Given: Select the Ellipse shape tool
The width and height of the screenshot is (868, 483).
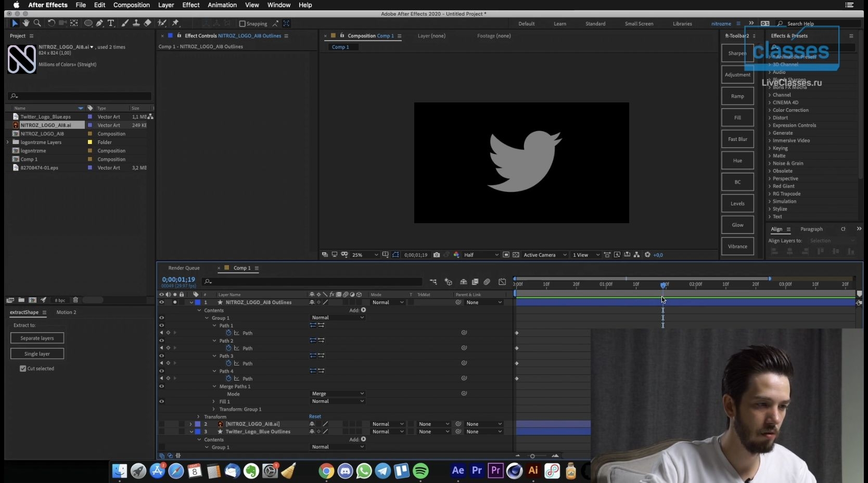Looking at the screenshot, I should [88, 23].
